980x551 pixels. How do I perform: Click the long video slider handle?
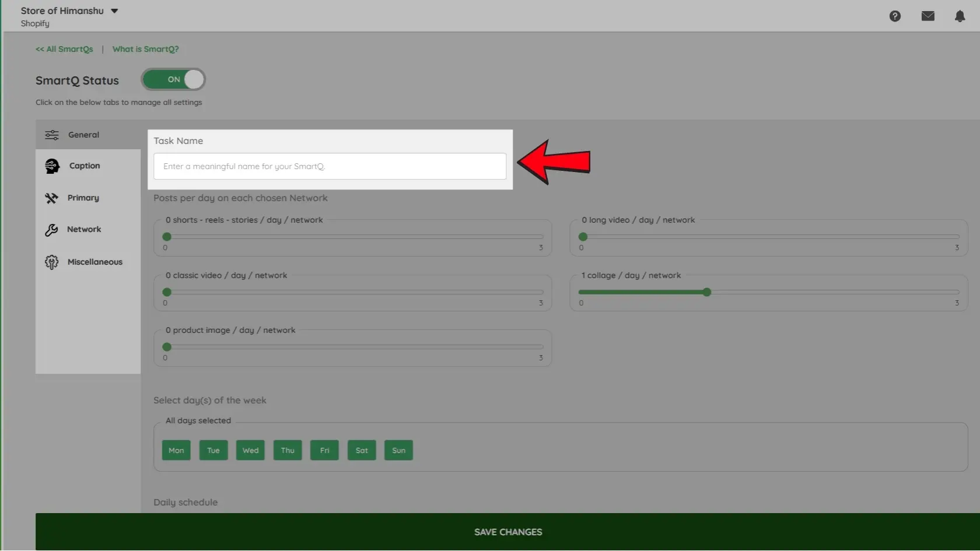pos(583,237)
